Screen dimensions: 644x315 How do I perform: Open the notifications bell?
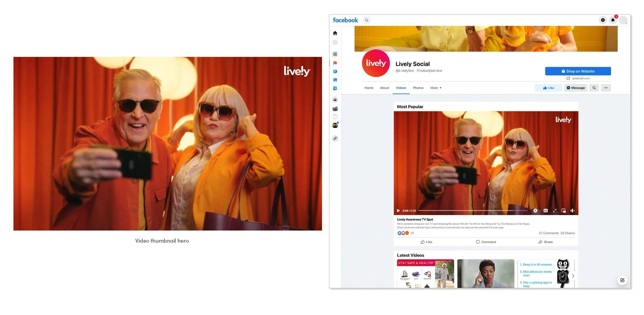pos(613,20)
